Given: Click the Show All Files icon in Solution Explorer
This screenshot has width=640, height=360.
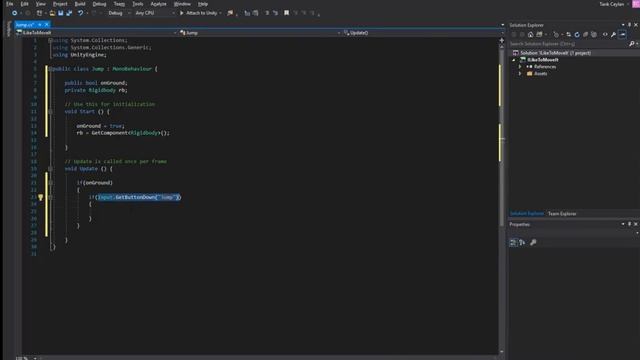Looking at the screenshot, I should point(594,35).
